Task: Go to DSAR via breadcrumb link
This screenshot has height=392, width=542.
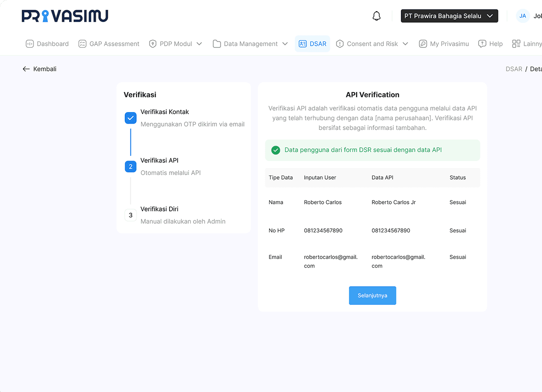Action: (x=513, y=69)
